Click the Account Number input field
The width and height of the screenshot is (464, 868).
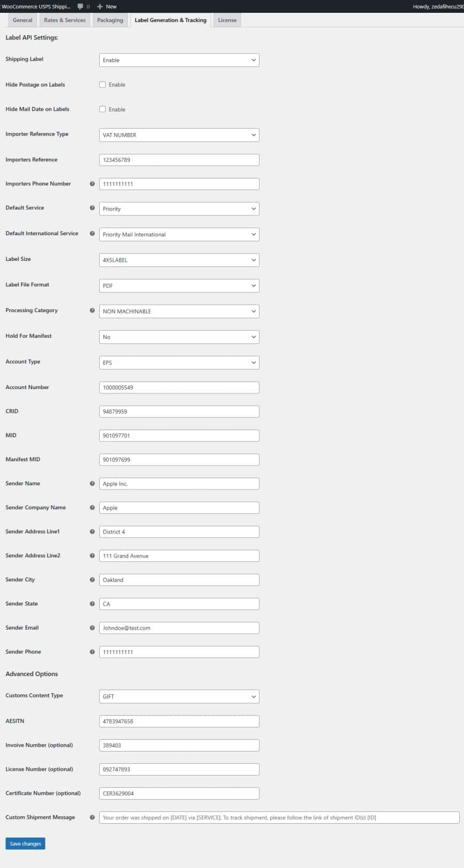click(x=179, y=387)
